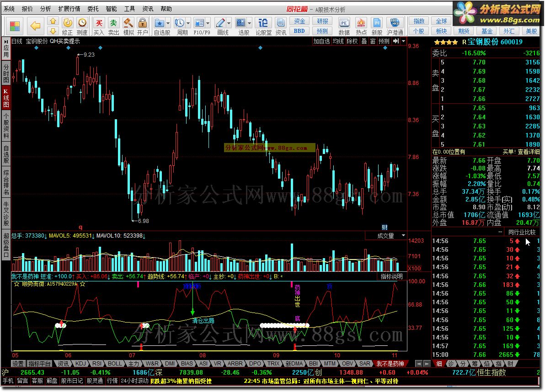The image size is (545, 392).
Task: Expand the 选股 dropdown arrow
Action: [x=250, y=23]
